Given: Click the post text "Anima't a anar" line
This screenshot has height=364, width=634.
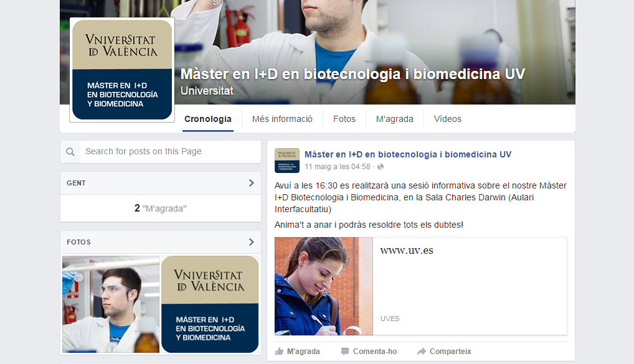Looking at the screenshot, I should click(369, 225).
